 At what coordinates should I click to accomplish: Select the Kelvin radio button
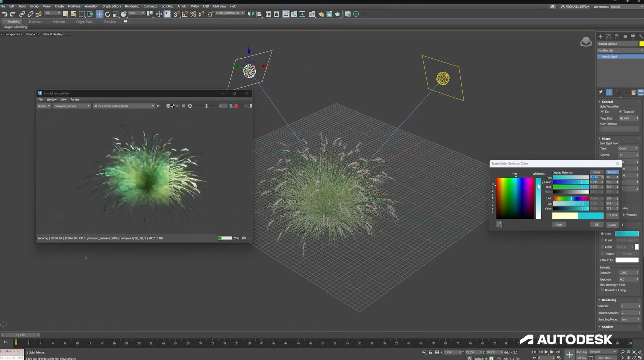pos(602,247)
